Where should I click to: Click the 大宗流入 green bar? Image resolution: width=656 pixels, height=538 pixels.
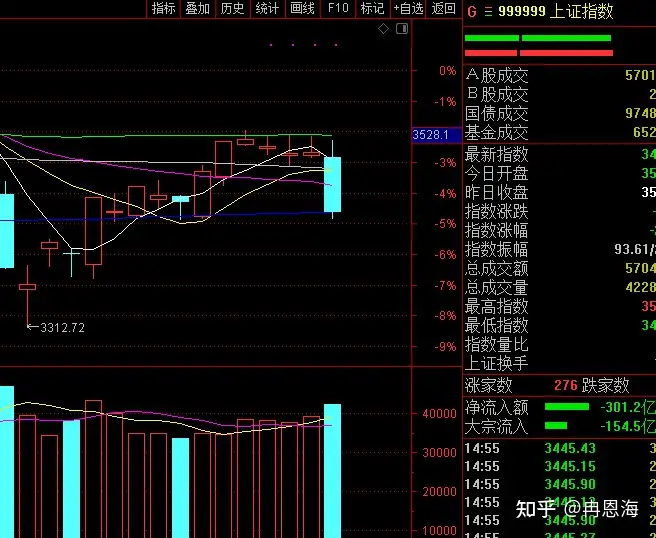click(556, 426)
